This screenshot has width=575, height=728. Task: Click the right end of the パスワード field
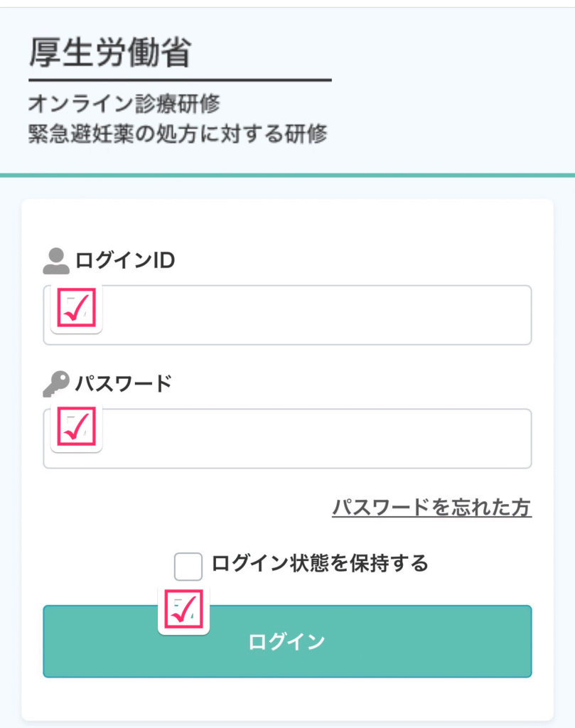coord(512,438)
